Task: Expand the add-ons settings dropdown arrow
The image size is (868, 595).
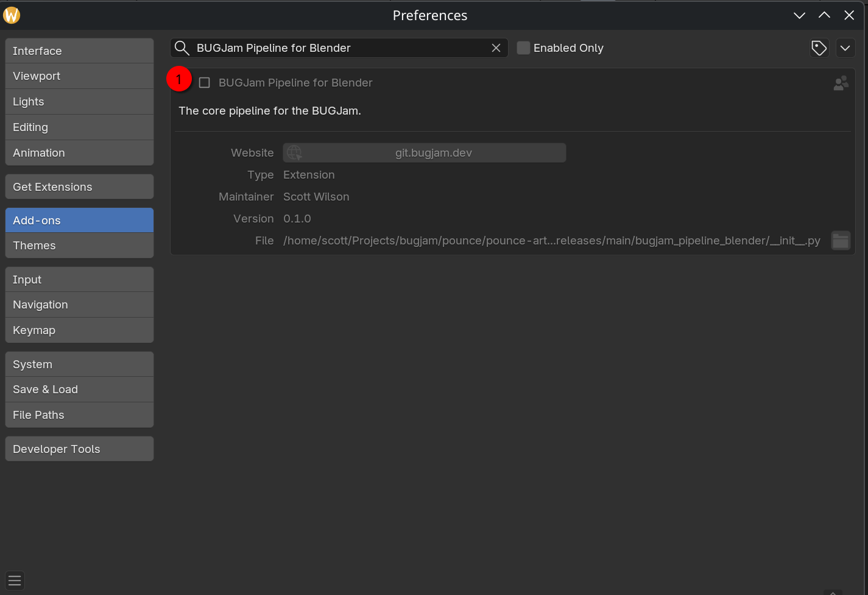Action: (x=845, y=48)
